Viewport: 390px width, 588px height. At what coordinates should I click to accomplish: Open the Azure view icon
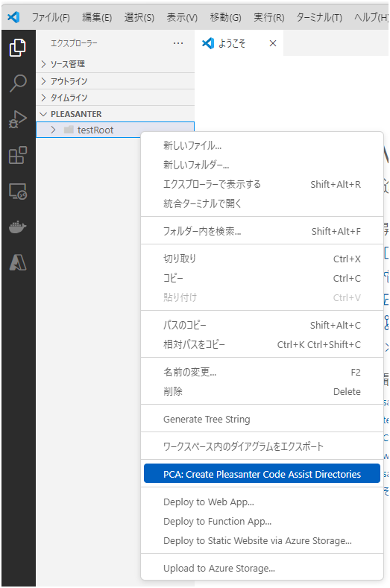coord(18,262)
